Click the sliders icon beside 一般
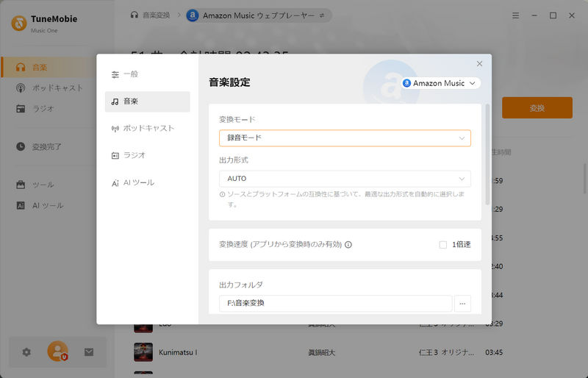 [x=115, y=75]
